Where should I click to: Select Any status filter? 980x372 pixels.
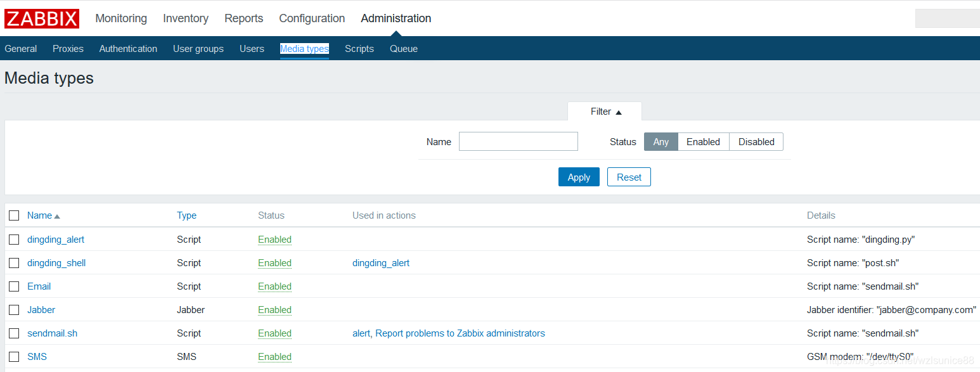click(x=661, y=142)
